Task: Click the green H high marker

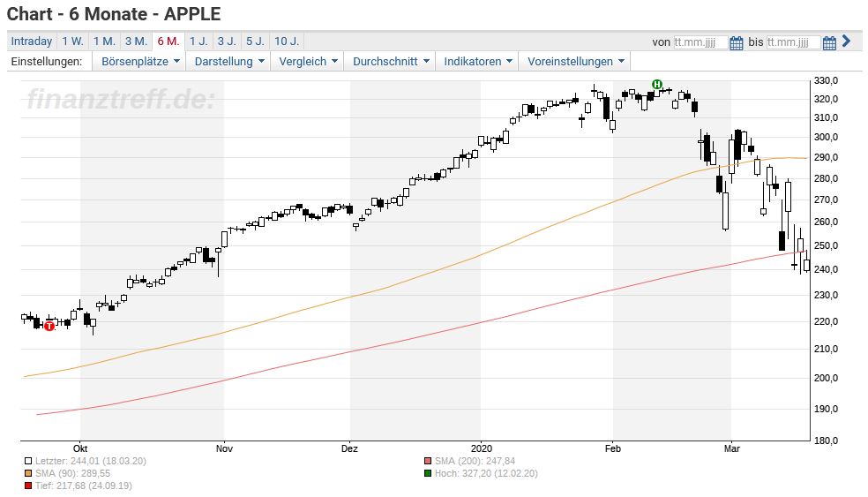Action: tap(656, 84)
